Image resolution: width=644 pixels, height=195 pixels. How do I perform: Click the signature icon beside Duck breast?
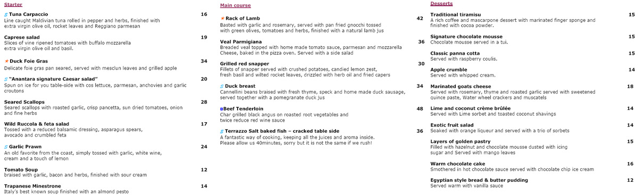pyautogui.click(x=222, y=86)
